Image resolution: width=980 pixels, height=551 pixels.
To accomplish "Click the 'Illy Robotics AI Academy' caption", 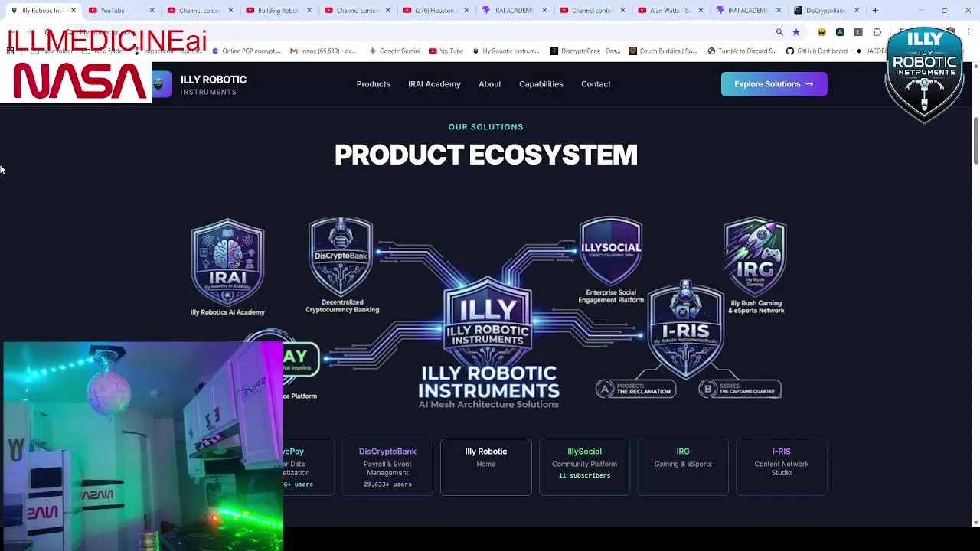I will [227, 312].
